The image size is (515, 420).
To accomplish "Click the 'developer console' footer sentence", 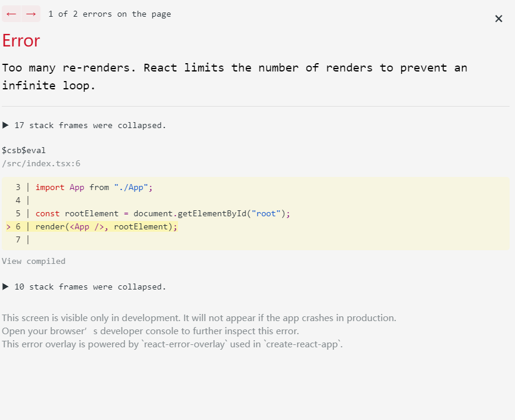I will [151, 331].
